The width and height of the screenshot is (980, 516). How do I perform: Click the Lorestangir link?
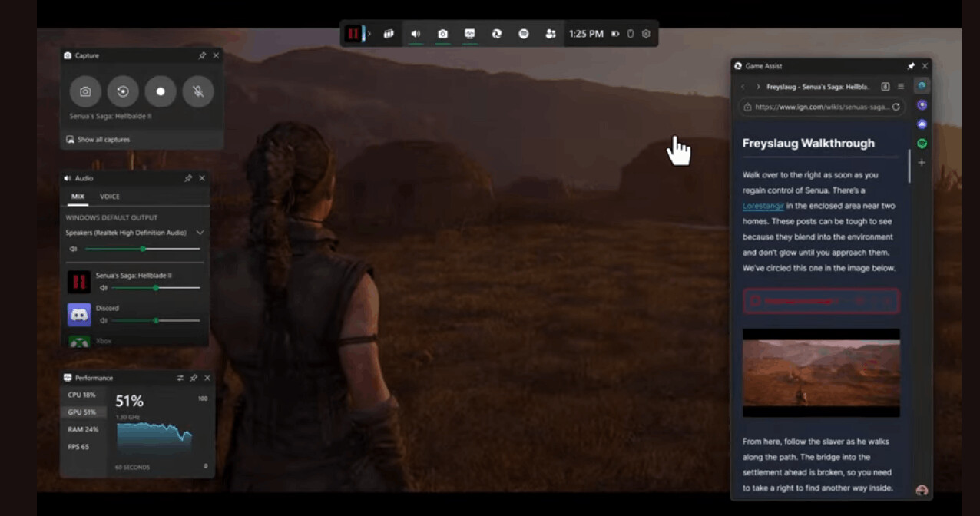(764, 206)
